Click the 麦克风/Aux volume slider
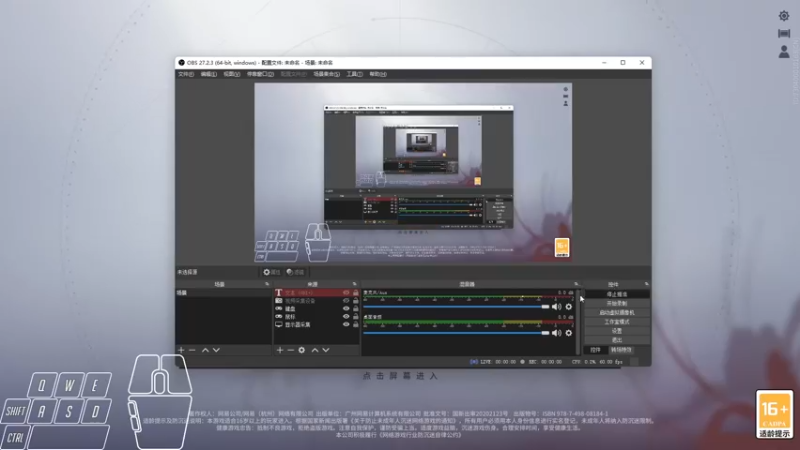800x450 pixels. tap(456, 307)
